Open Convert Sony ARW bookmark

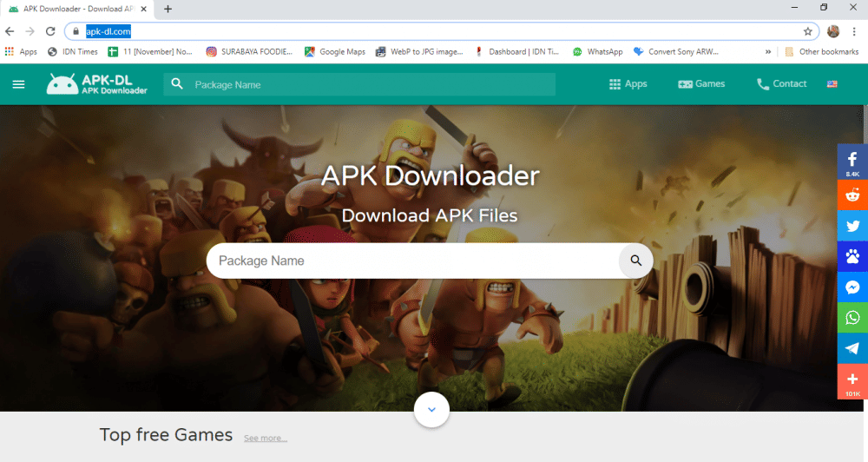click(x=676, y=51)
